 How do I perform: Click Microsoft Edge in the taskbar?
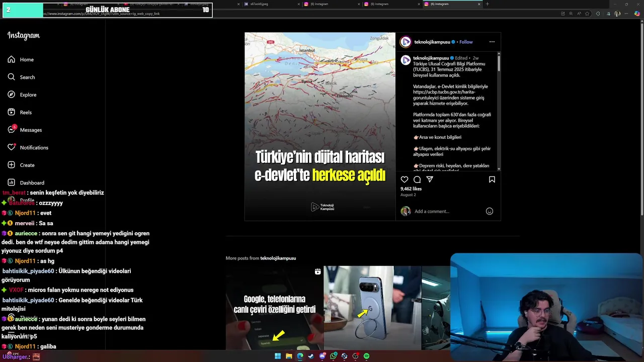click(x=300, y=356)
